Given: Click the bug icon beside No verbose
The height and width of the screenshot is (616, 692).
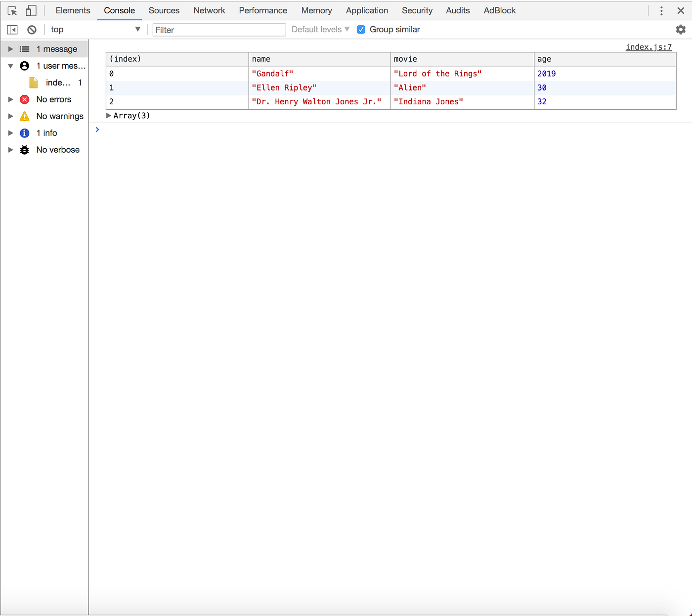Looking at the screenshot, I should [x=24, y=150].
